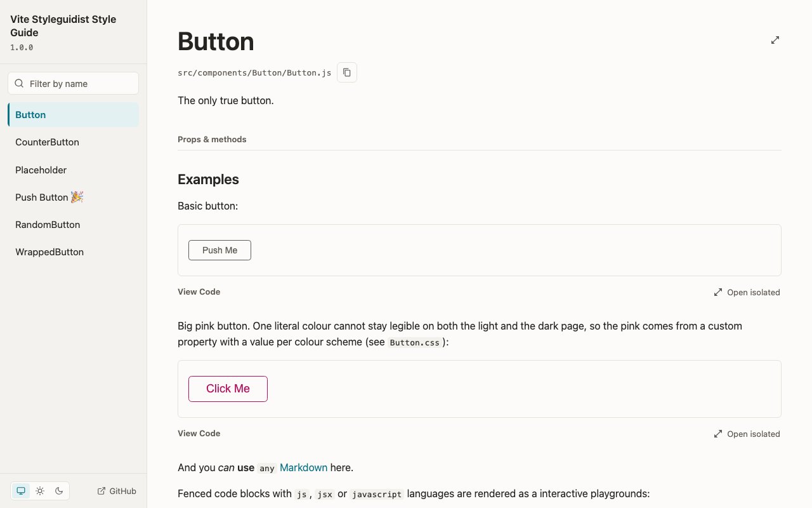812x508 pixels.
Task: Copy the Button.js file path
Action: click(347, 72)
